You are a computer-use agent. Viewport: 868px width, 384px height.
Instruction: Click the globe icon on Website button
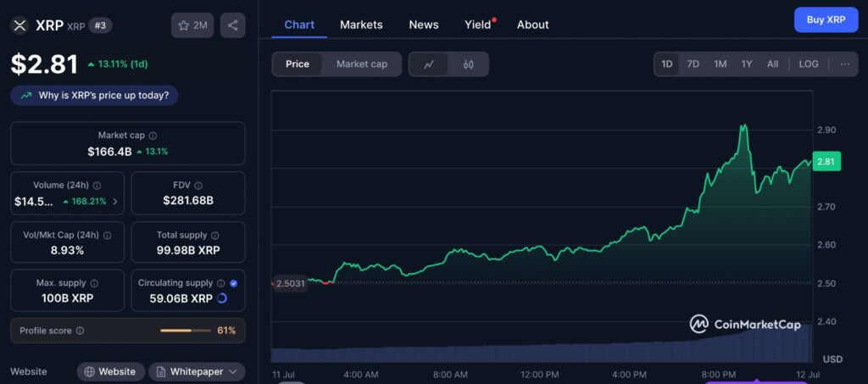(89, 372)
